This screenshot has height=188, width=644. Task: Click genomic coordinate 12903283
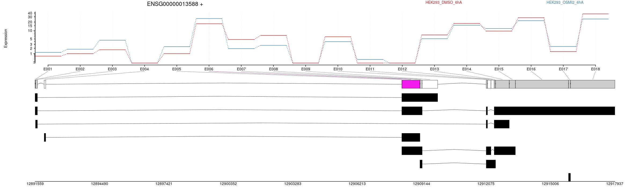[293, 184]
